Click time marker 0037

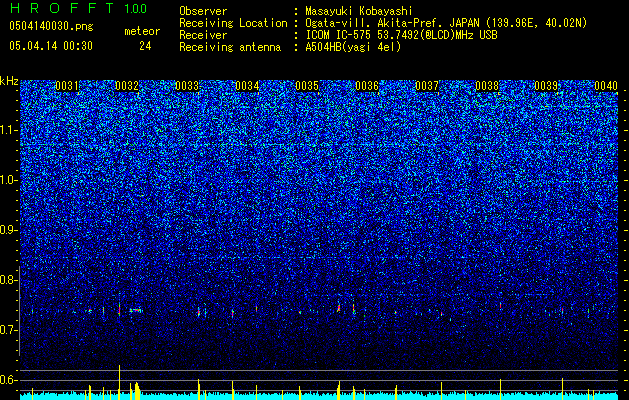tap(427, 86)
